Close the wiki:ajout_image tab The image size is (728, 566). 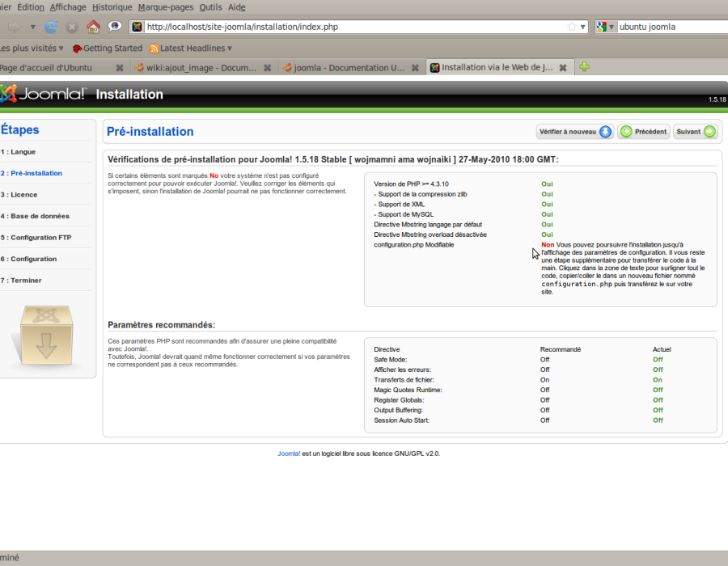268,68
